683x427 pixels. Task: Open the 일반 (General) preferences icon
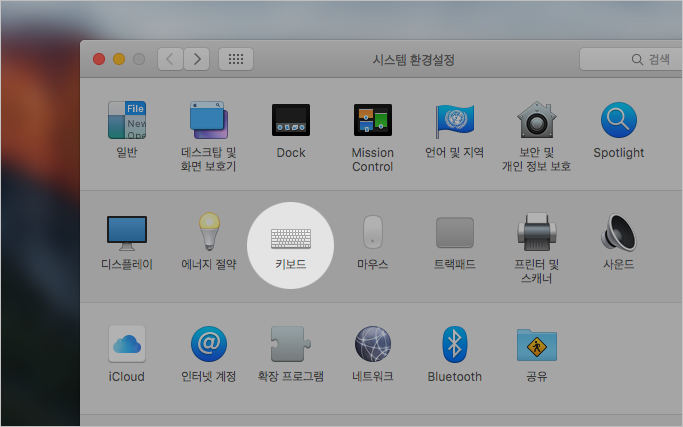coord(127,120)
